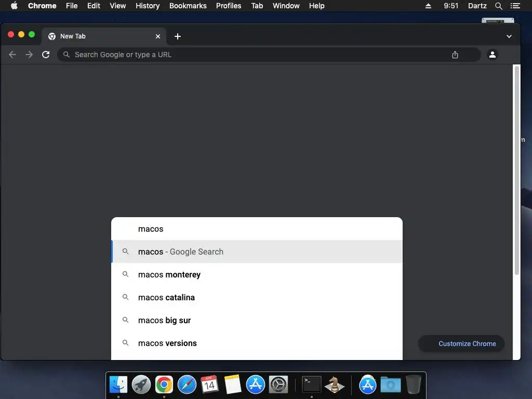Screen dimensions: 532x399
Task: Click the page vertical scrollbar
Action: (517, 170)
